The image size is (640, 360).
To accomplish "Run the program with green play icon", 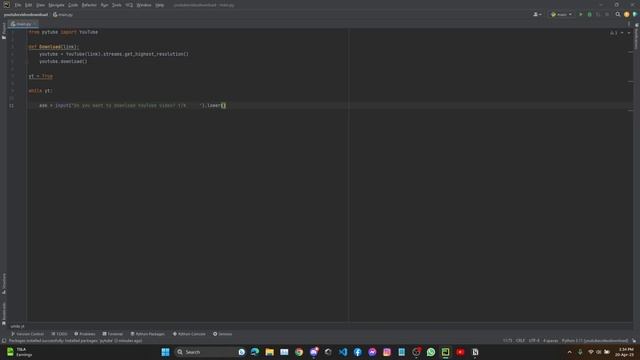I will [581, 15].
